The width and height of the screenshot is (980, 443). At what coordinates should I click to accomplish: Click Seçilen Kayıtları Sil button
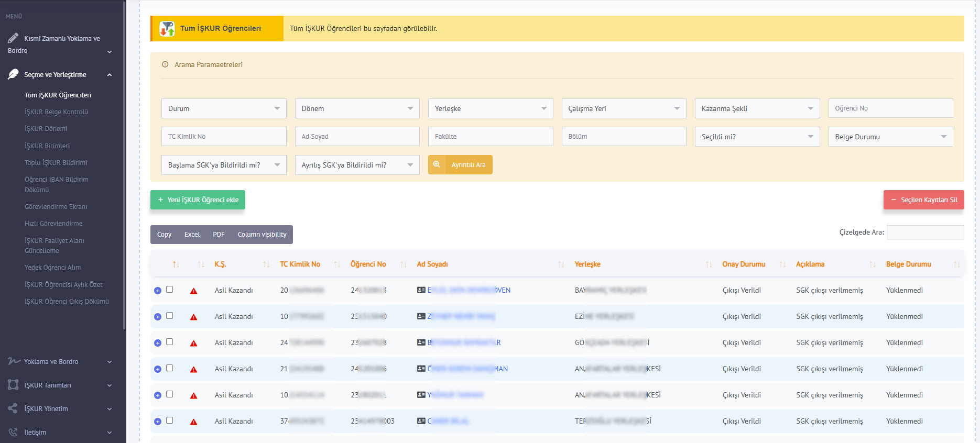[x=924, y=200]
